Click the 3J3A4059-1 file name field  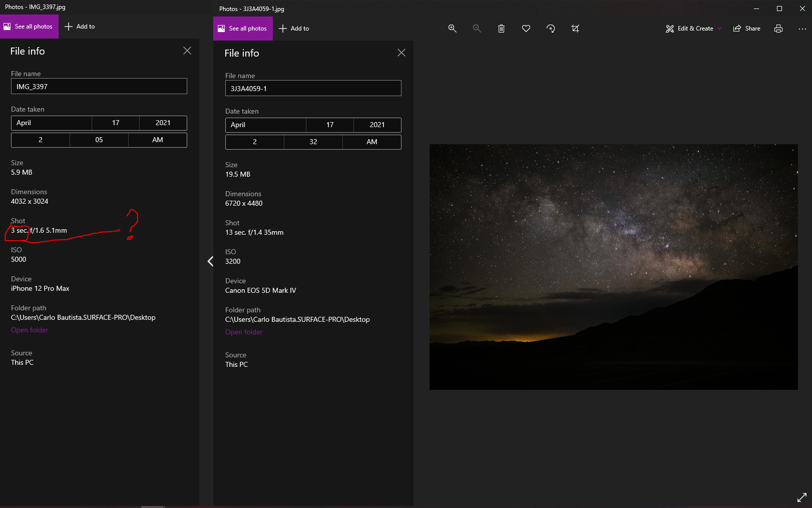(313, 89)
